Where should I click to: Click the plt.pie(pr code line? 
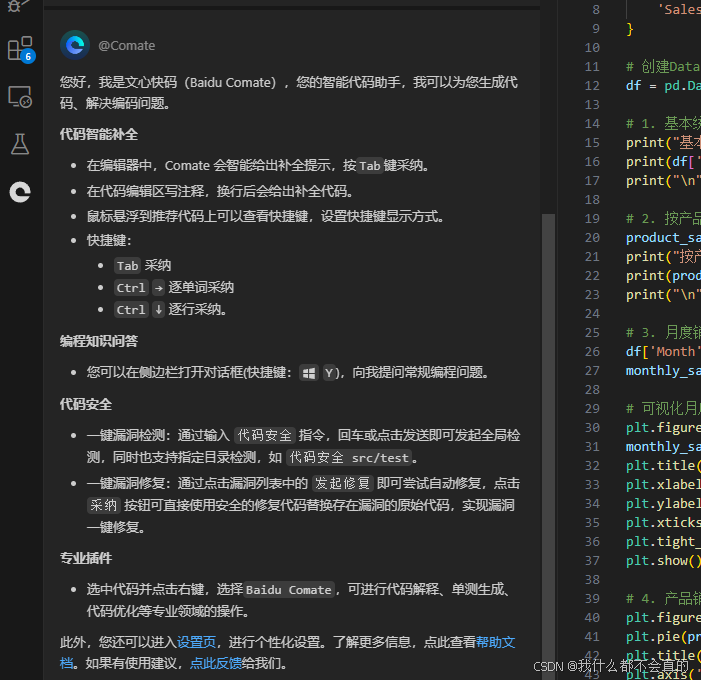click(x=663, y=637)
